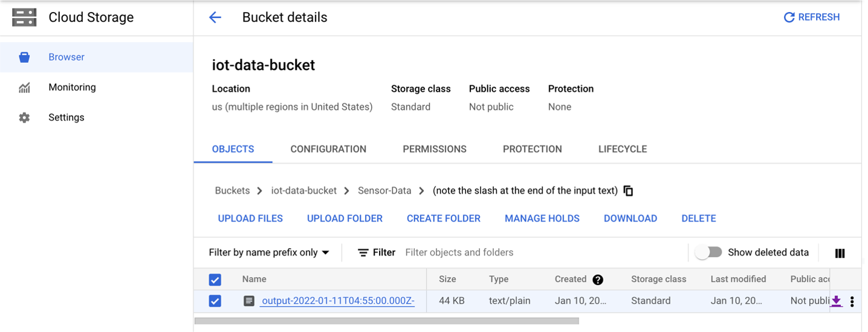Click the Cloud Storage logo icon
This screenshot has width=868, height=332.
point(24,18)
